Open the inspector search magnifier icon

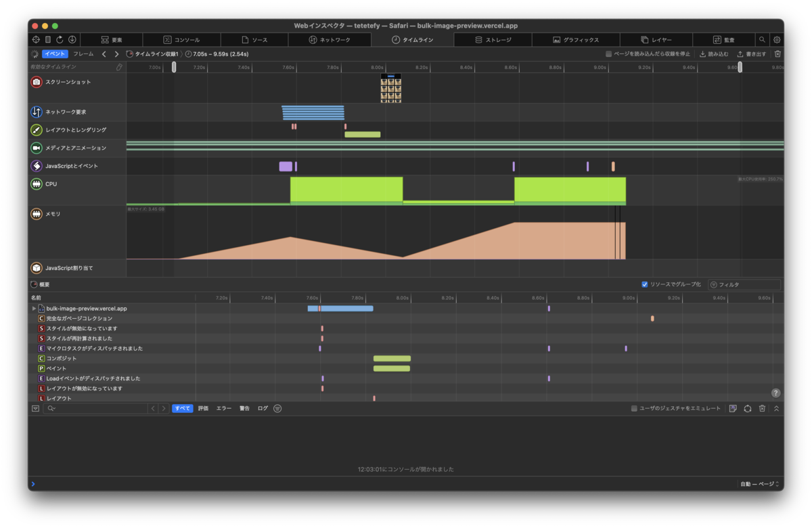pyautogui.click(x=763, y=40)
